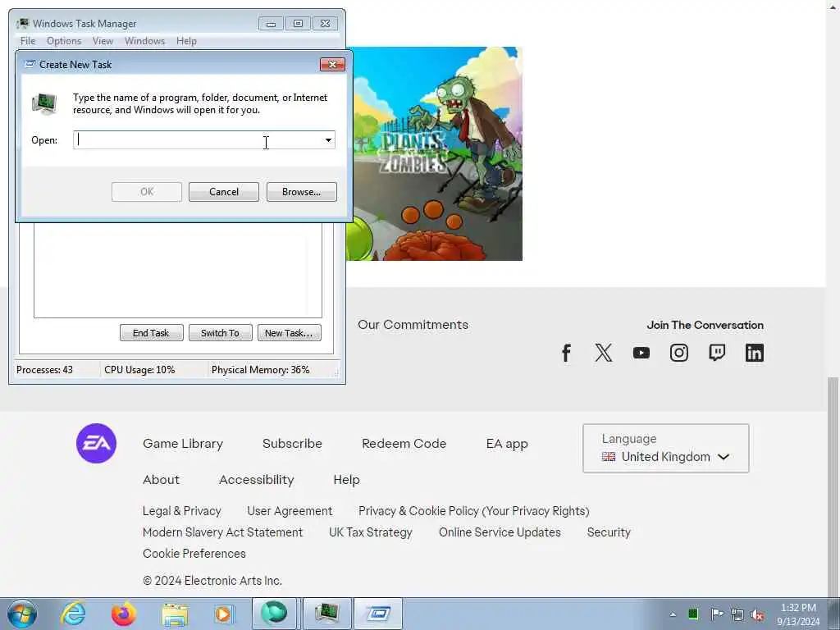Click the Processes: 43 status entry
This screenshot has height=630, width=840.
pos(44,370)
